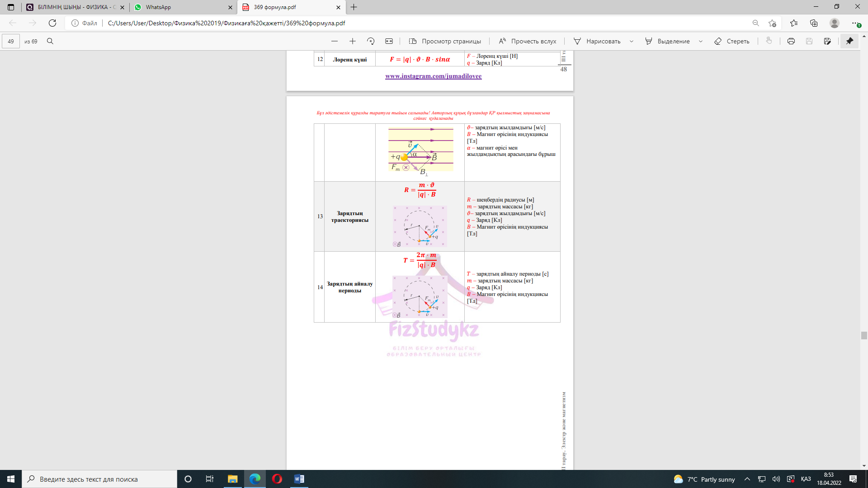
Task: Click the page number input field
Action: click(x=11, y=41)
